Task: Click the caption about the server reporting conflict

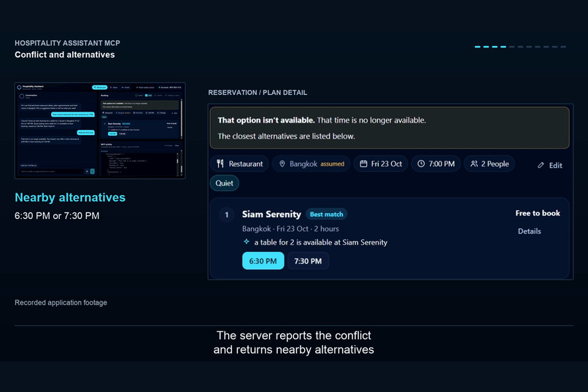Action: [x=293, y=342]
